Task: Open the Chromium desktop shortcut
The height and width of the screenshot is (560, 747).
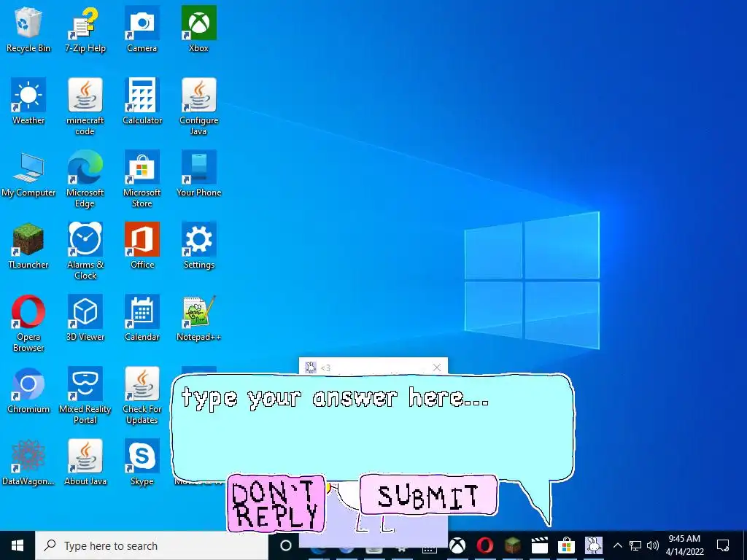Action: [28, 391]
